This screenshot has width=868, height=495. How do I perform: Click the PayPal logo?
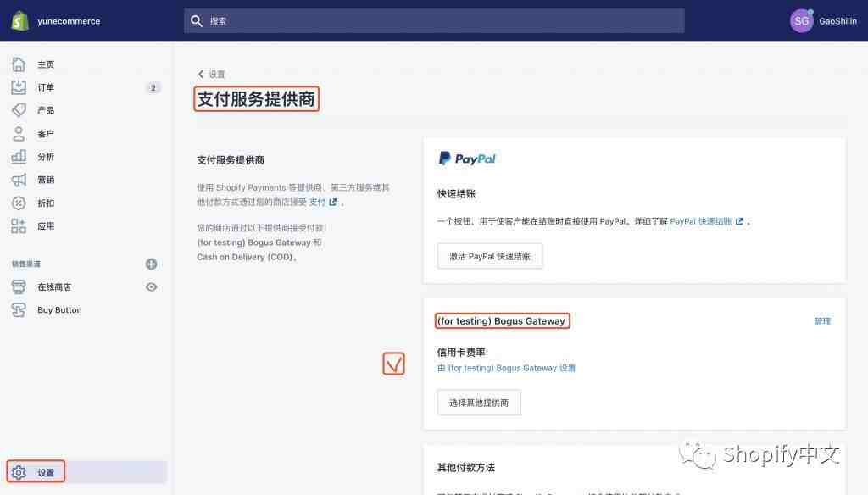point(467,159)
